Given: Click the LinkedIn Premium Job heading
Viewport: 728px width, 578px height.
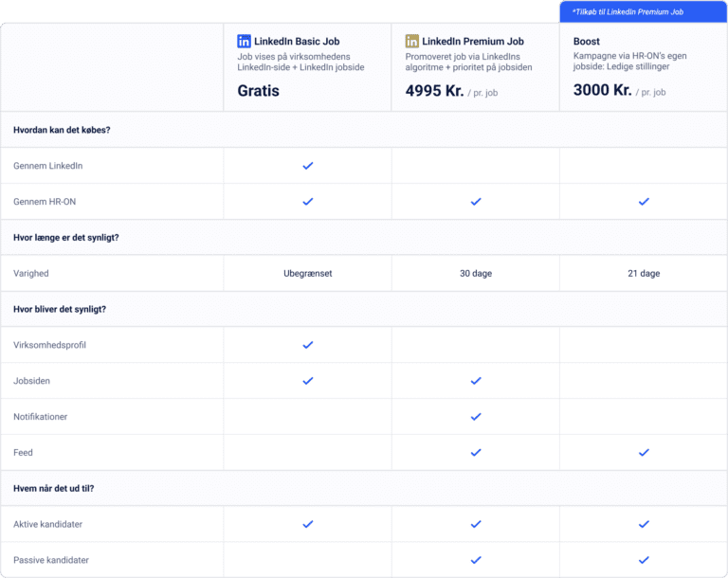Looking at the screenshot, I should [473, 42].
